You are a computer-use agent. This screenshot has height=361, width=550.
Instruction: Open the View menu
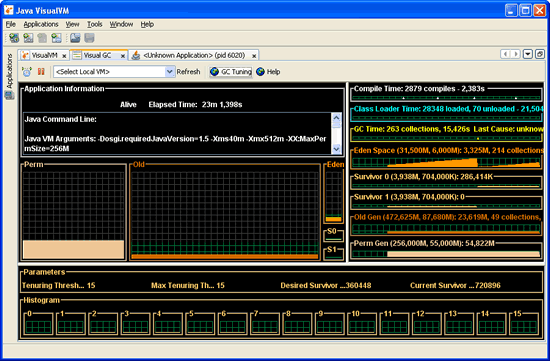coord(72,24)
